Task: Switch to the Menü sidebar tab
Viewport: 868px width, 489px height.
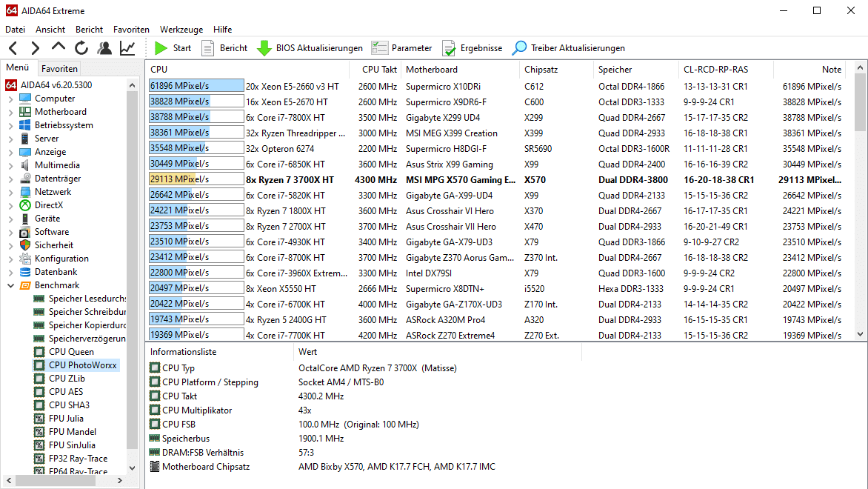Action: click(17, 67)
